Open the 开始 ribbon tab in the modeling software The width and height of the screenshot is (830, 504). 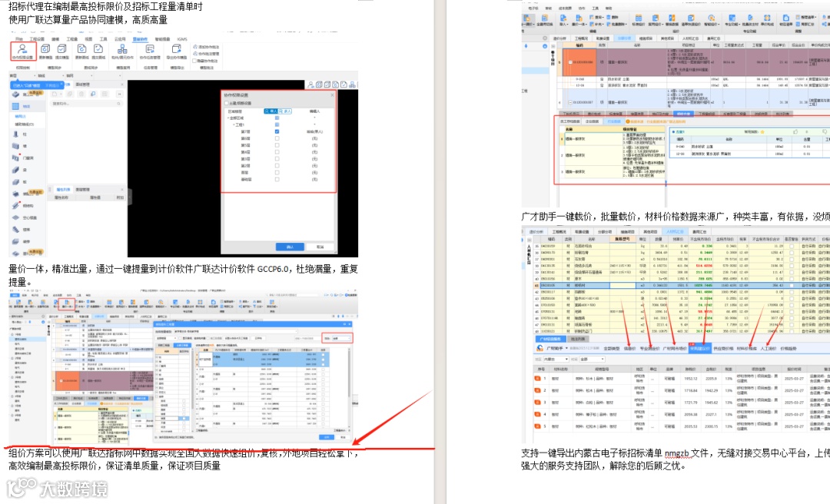(x=19, y=39)
